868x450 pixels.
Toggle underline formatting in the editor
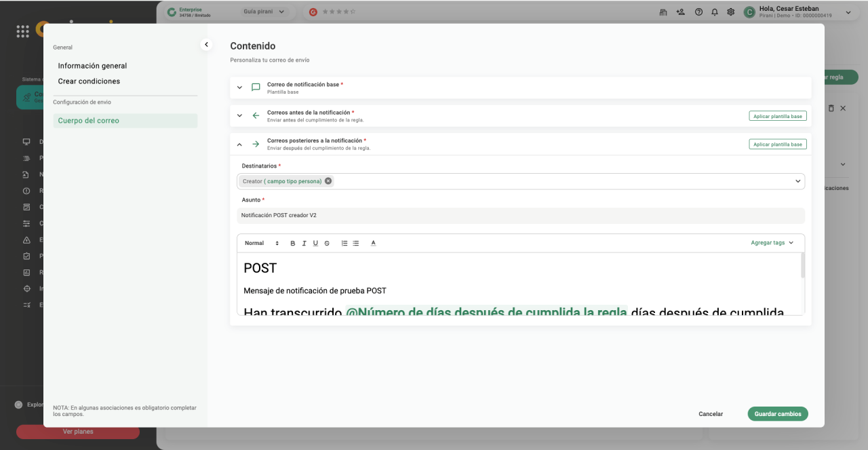pos(315,243)
